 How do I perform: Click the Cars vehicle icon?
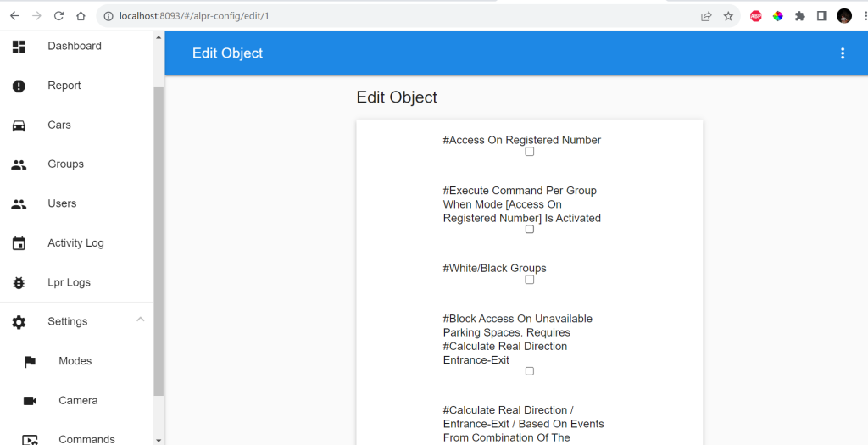[19, 125]
